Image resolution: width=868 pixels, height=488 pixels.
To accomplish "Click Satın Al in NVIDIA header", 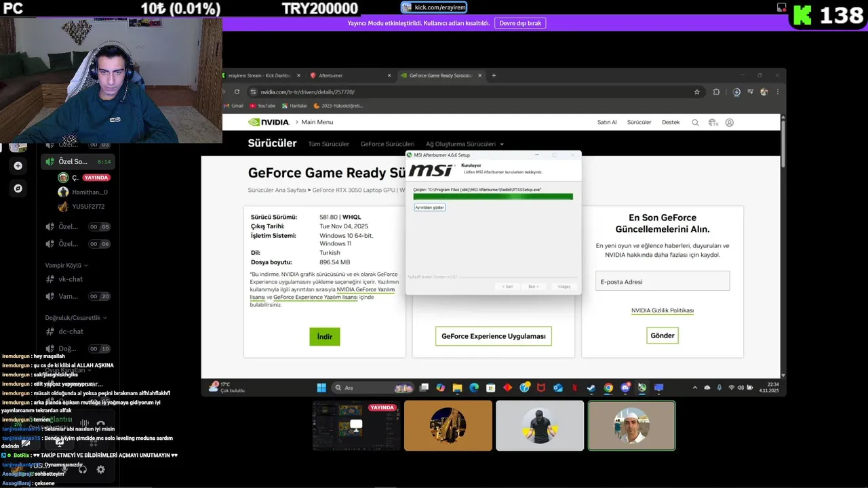I will (607, 122).
